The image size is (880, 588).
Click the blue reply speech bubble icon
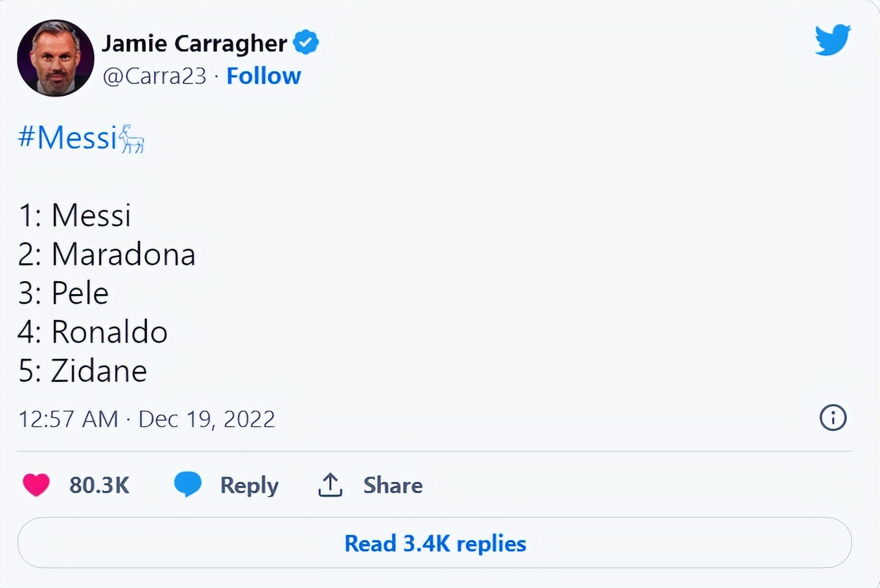pos(188,484)
